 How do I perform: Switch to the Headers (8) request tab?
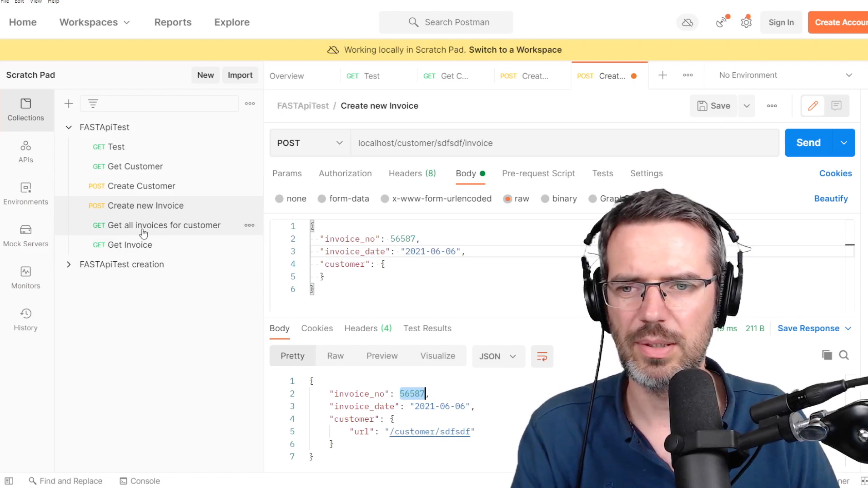412,174
